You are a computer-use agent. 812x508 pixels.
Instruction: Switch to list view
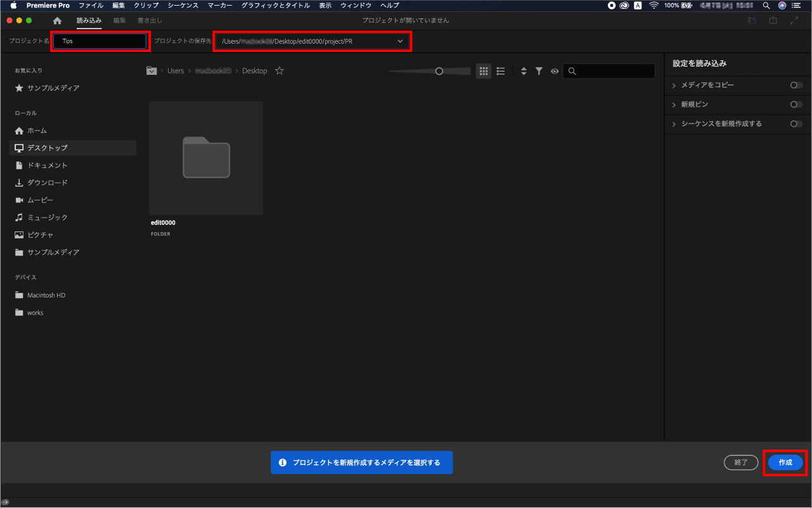coord(501,71)
